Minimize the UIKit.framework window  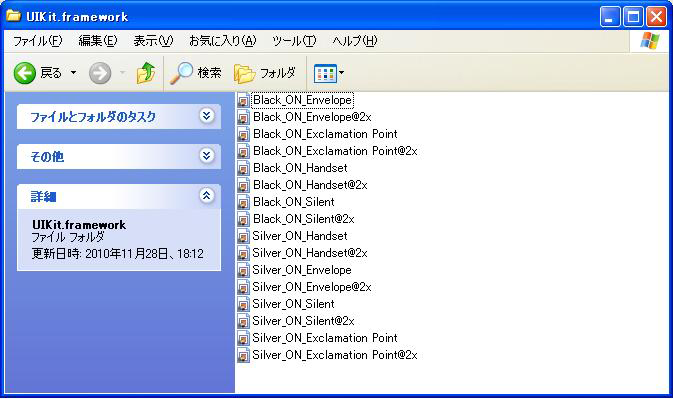click(x=609, y=17)
